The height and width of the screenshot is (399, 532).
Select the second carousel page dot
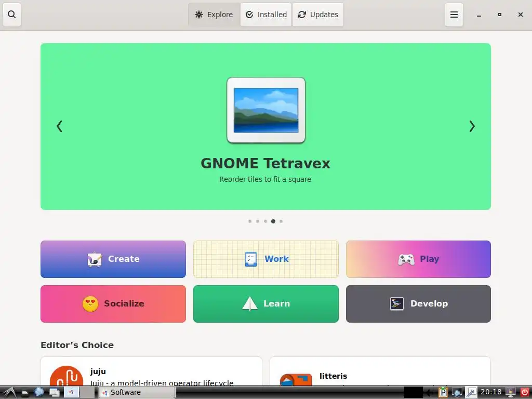tap(258, 221)
